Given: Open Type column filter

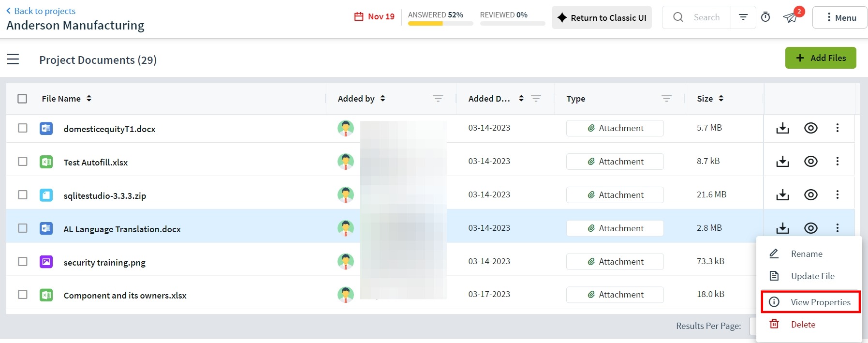Looking at the screenshot, I should (x=666, y=98).
